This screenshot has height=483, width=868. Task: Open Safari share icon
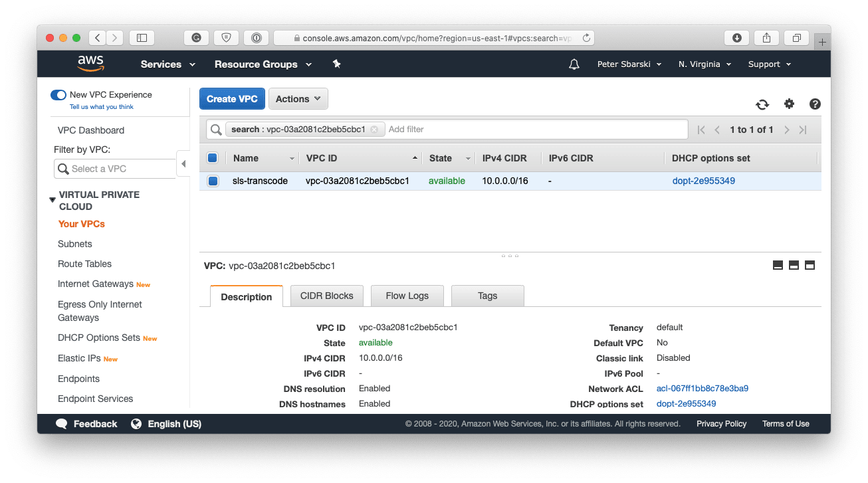[766, 38]
